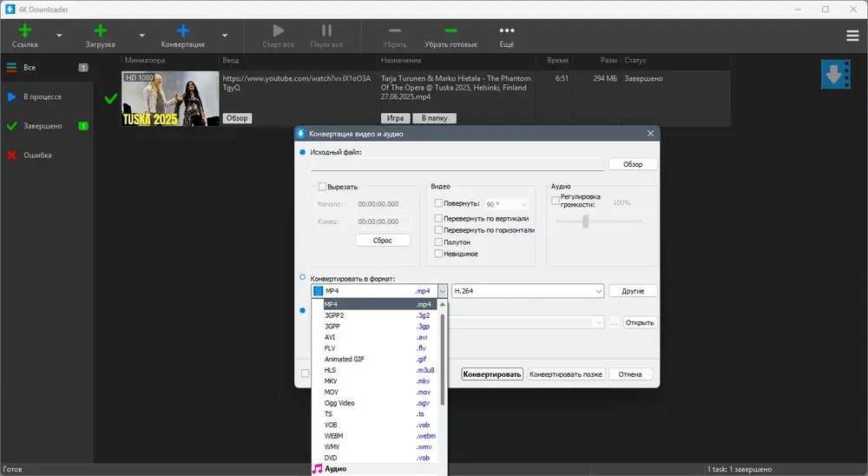This screenshot has height=476, width=868.
Task: Enable Перевернуть по горизонтали checkbox
Action: click(438, 230)
